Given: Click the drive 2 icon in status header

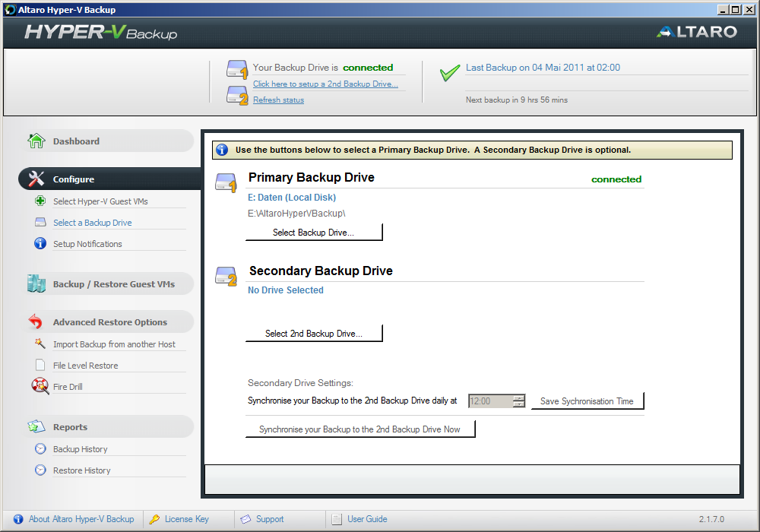Looking at the screenshot, I should (237, 96).
